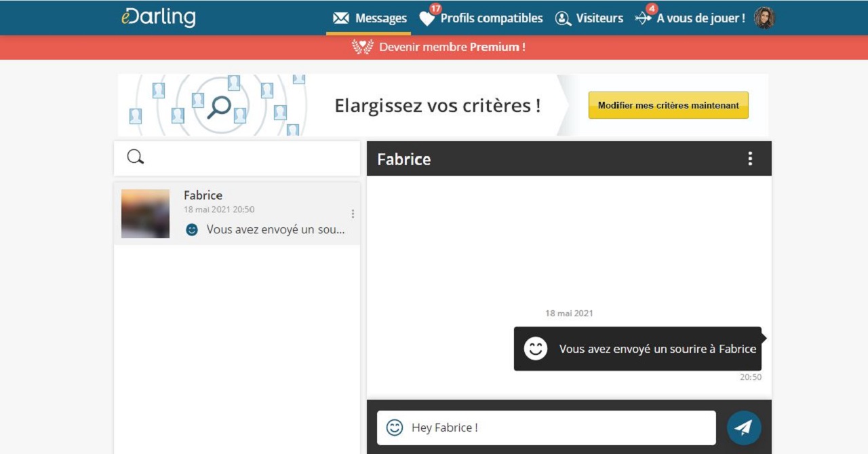Open the Messages envelope icon

click(x=340, y=18)
